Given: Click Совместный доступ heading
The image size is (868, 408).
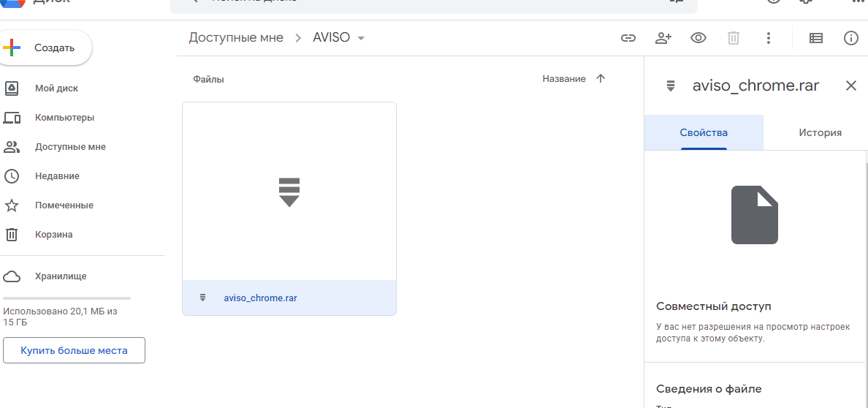Looking at the screenshot, I should [714, 306].
